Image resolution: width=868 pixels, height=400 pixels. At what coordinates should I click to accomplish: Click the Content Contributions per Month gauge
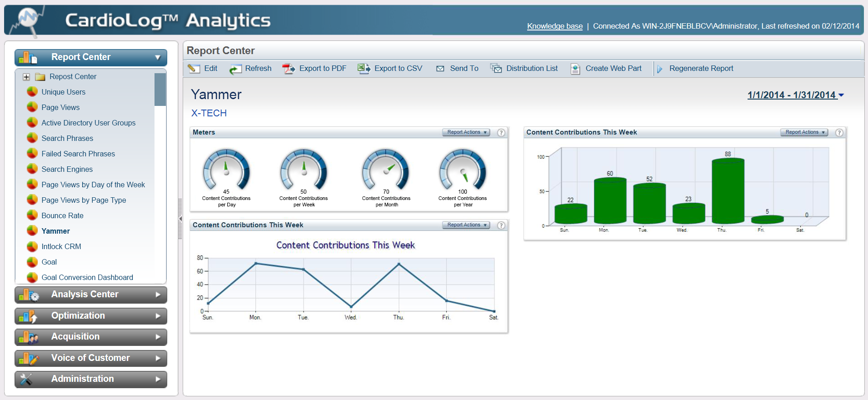(386, 170)
